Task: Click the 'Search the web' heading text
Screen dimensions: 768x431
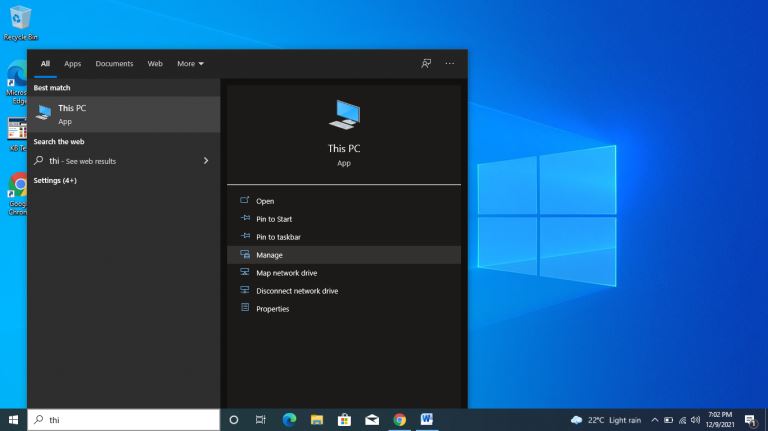Action: tap(59, 142)
